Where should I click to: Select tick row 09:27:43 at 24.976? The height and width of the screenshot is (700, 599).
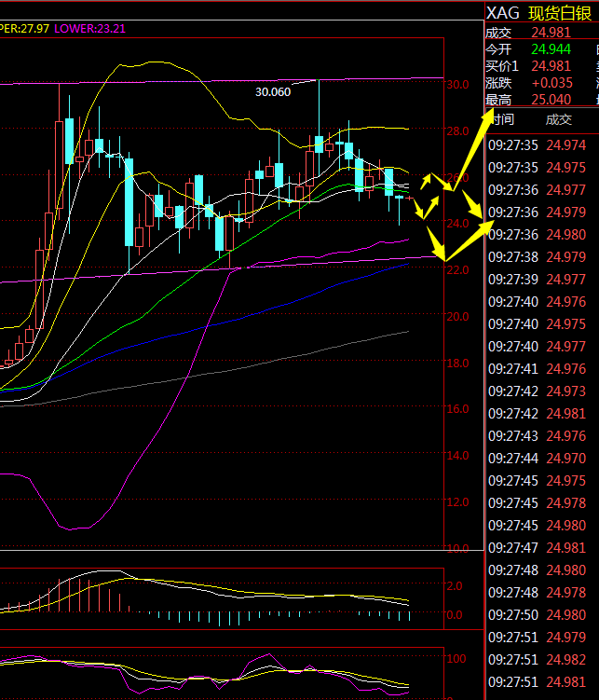pos(537,435)
